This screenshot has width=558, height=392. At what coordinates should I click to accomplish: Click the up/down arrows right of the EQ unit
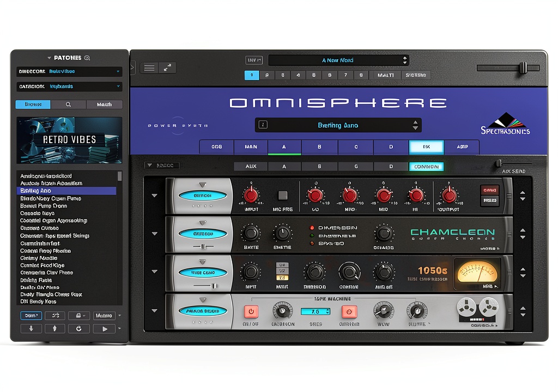pos(523,196)
